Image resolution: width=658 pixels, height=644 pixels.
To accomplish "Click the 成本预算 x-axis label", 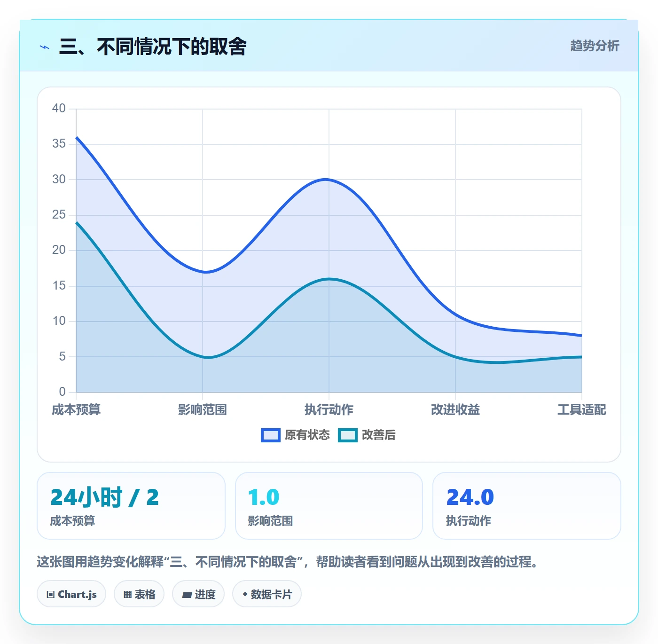I will click(76, 410).
